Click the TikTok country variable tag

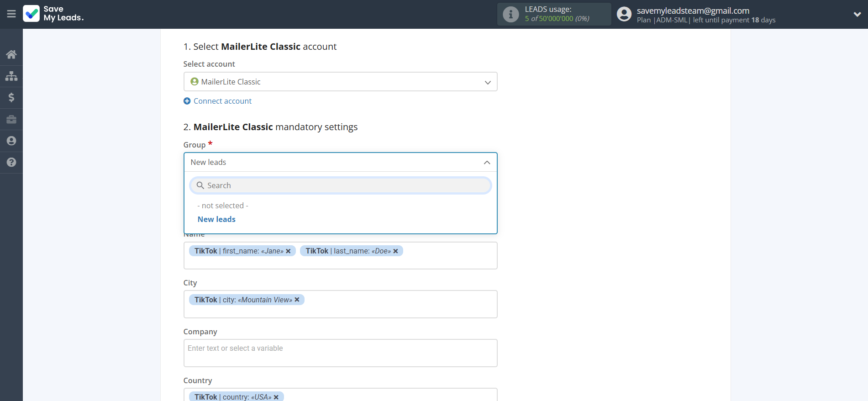tap(237, 396)
